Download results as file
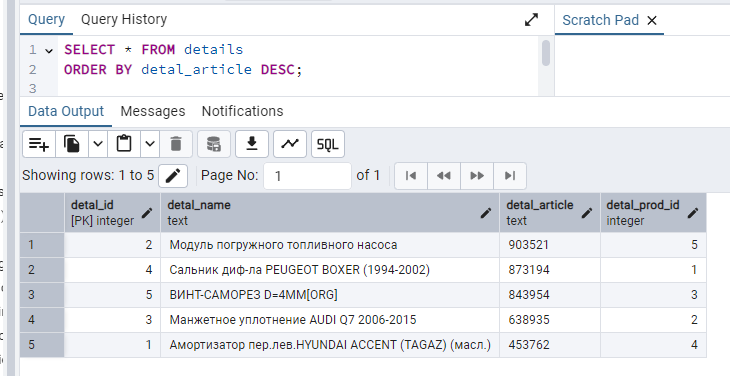 [x=252, y=144]
